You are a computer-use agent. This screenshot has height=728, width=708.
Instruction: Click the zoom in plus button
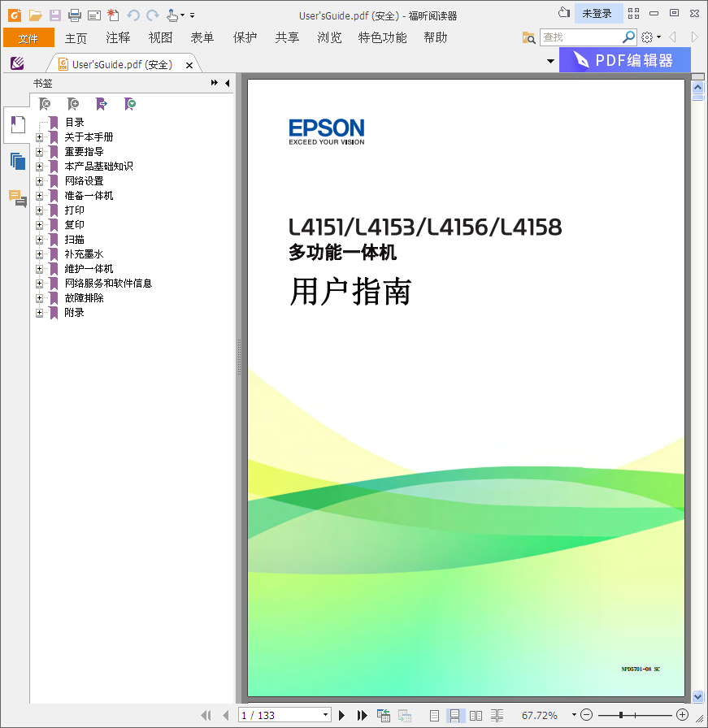tap(682, 715)
